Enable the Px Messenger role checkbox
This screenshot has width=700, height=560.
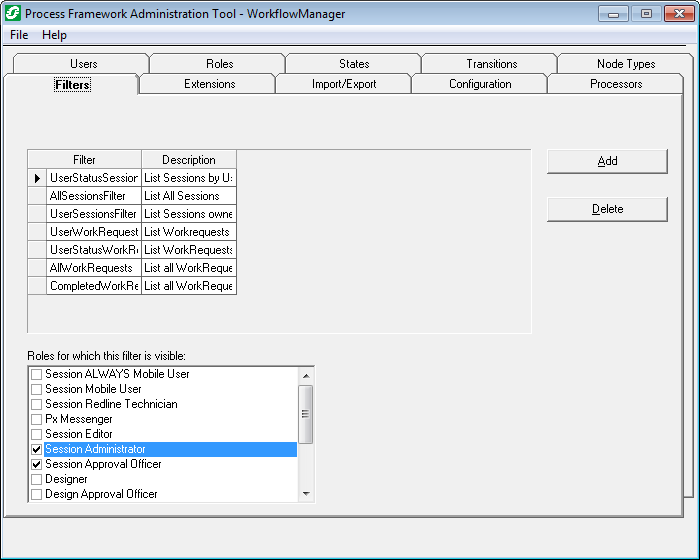click(x=37, y=419)
